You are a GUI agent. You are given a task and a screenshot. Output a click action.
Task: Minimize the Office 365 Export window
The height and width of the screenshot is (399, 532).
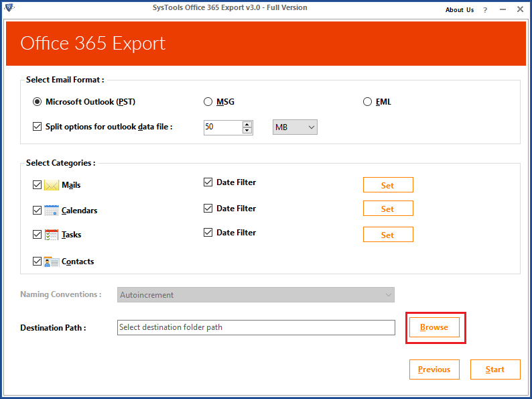[x=503, y=9]
